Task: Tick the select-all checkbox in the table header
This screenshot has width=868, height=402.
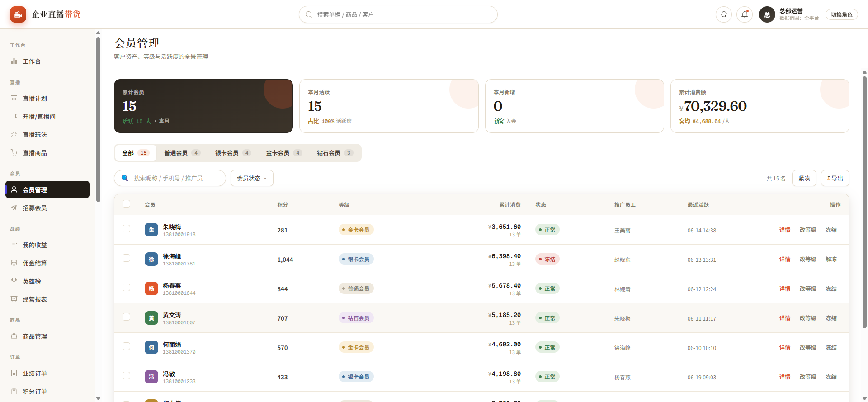Action: click(x=127, y=204)
